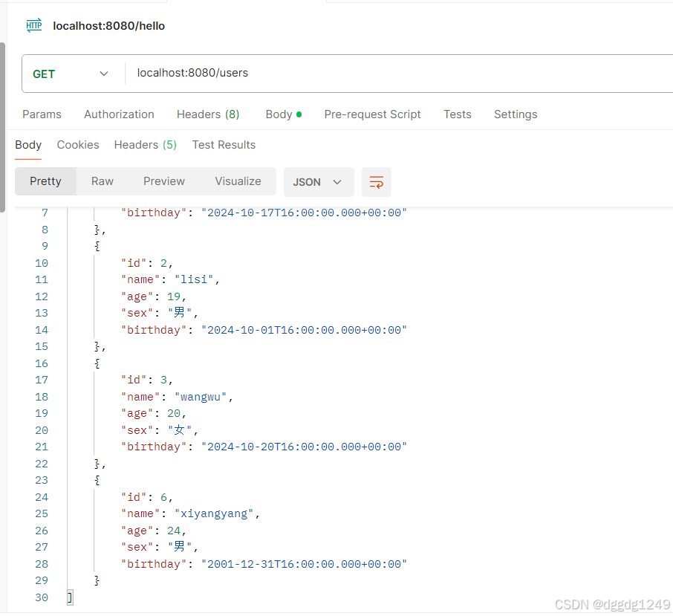
Task: Open the Authorization tab
Action: [x=119, y=114]
